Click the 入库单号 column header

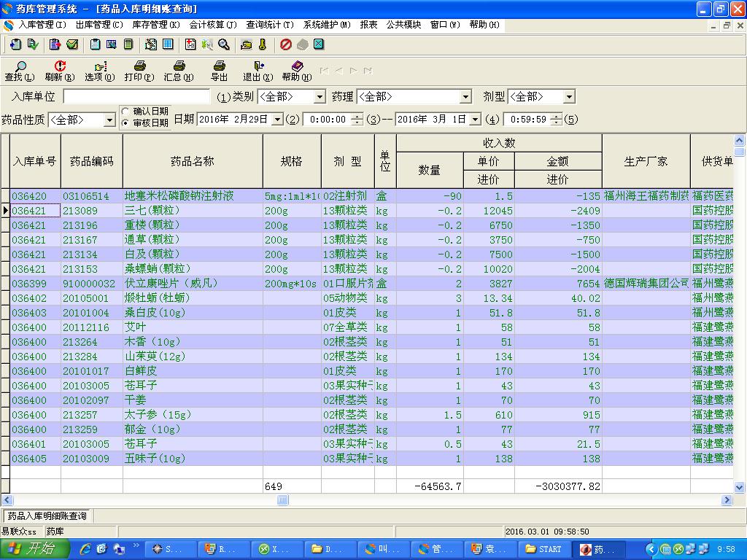pos(35,161)
